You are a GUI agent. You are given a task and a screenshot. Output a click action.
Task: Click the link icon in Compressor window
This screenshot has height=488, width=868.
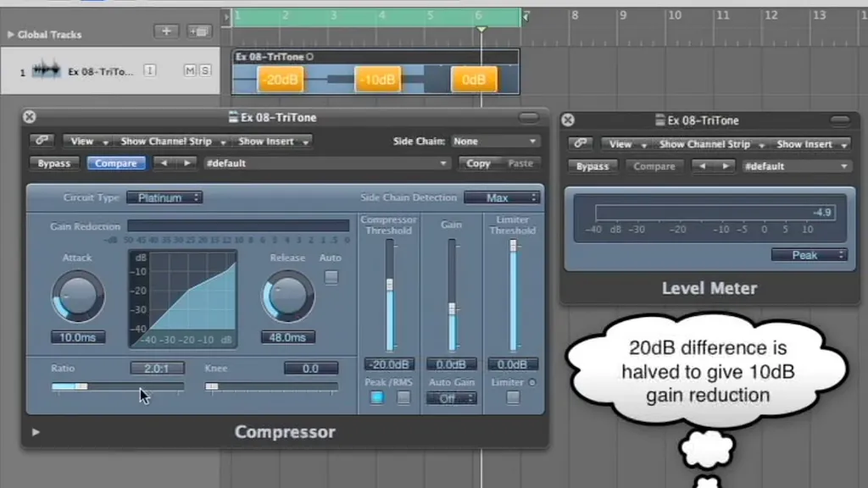click(x=42, y=141)
